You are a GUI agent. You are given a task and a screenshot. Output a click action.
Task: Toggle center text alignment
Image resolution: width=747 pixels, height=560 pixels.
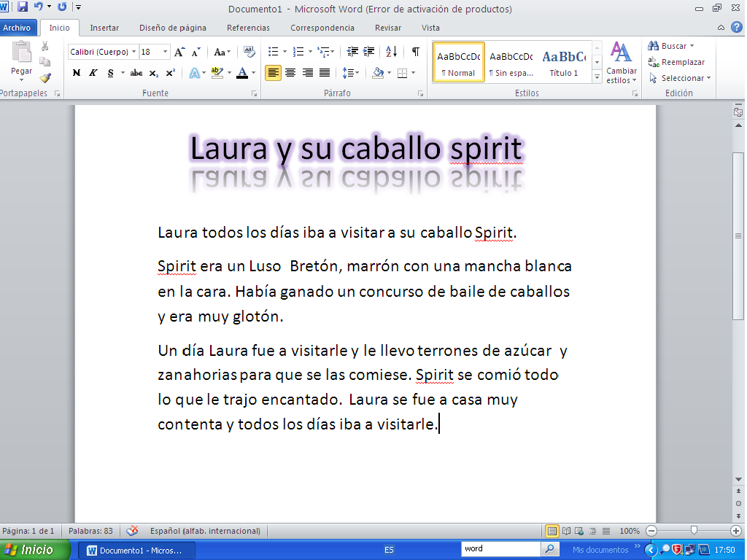tap(290, 73)
